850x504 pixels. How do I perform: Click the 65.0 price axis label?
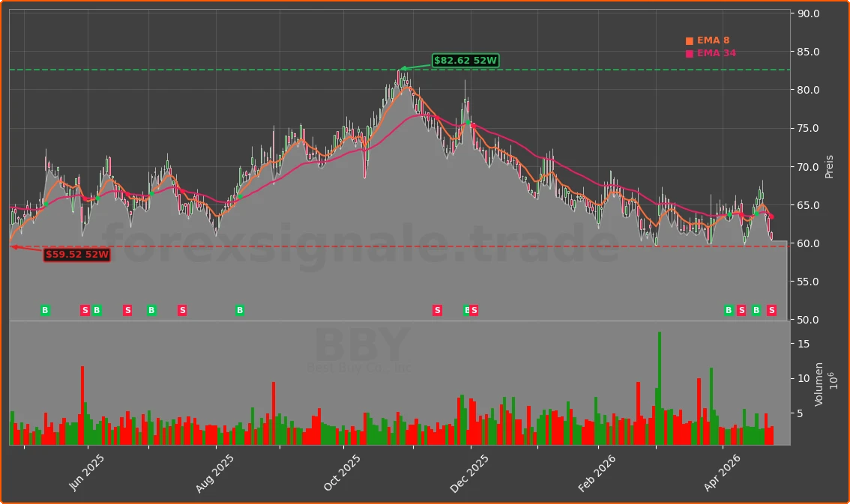[808, 205]
